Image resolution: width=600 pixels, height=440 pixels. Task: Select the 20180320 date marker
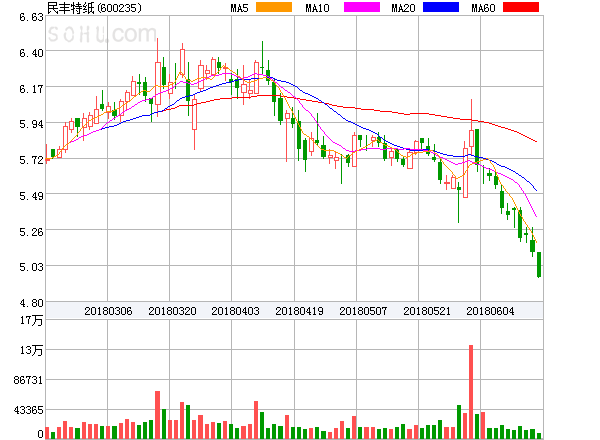172,311
